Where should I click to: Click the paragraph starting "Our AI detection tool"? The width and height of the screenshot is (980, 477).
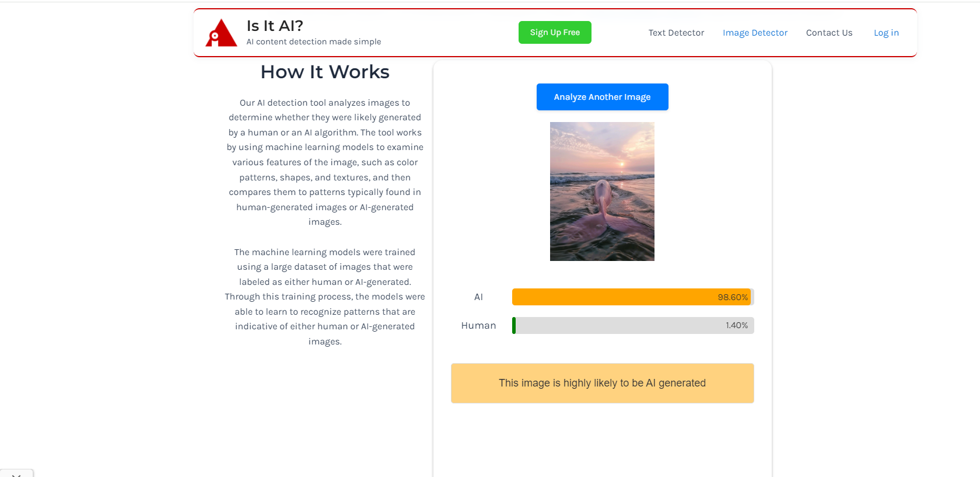(325, 162)
